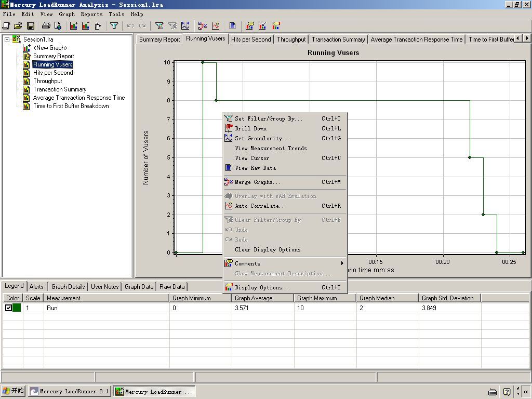
Task: Open the Reports menu
Action: click(91, 14)
